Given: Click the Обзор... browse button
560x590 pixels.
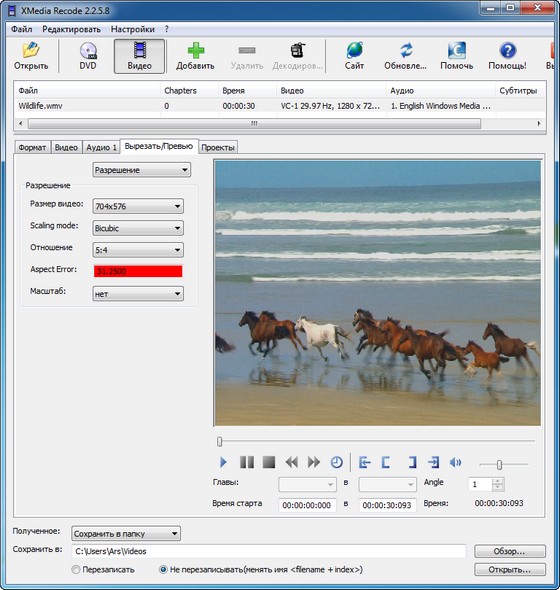Looking at the screenshot, I should pos(510,551).
